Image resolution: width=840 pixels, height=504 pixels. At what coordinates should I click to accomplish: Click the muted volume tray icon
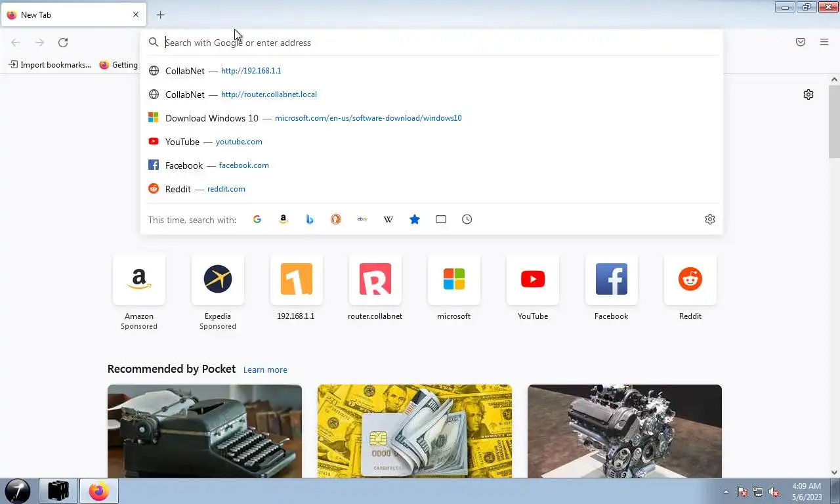pos(774,492)
